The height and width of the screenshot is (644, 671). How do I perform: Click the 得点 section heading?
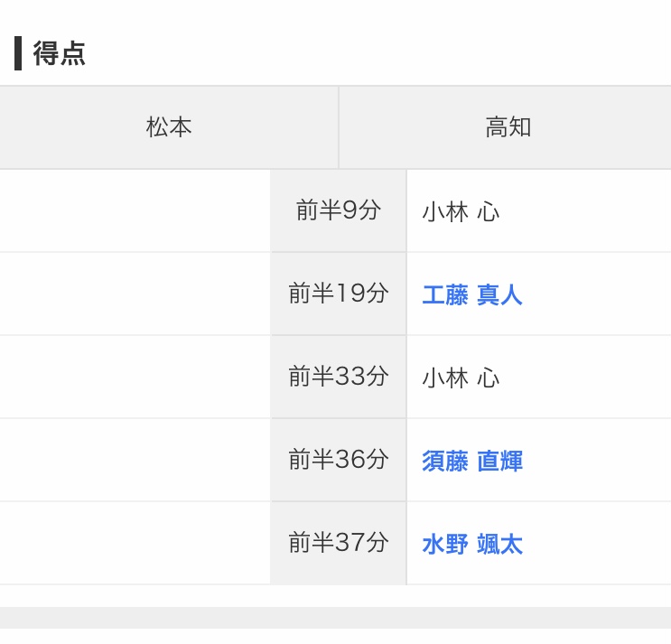tap(60, 53)
